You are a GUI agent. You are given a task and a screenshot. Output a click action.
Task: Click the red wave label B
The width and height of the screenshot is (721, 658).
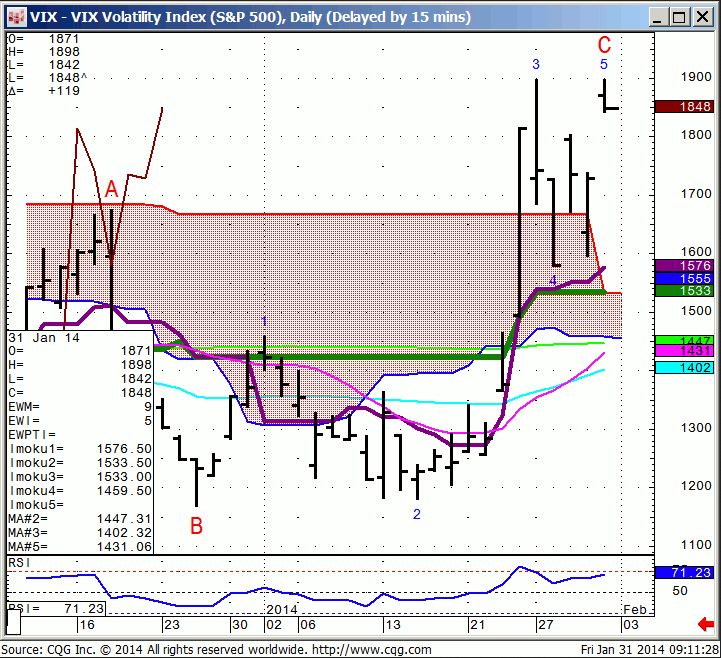(x=196, y=526)
